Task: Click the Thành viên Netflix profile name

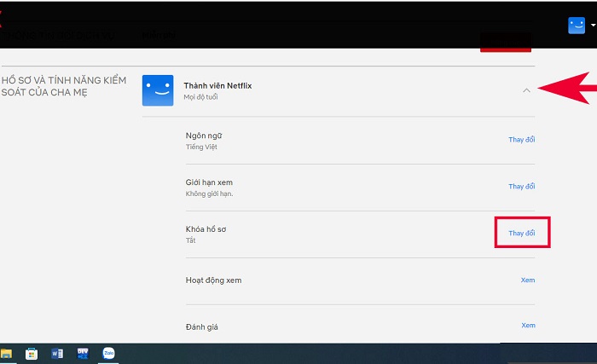Action: tap(217, 85)
